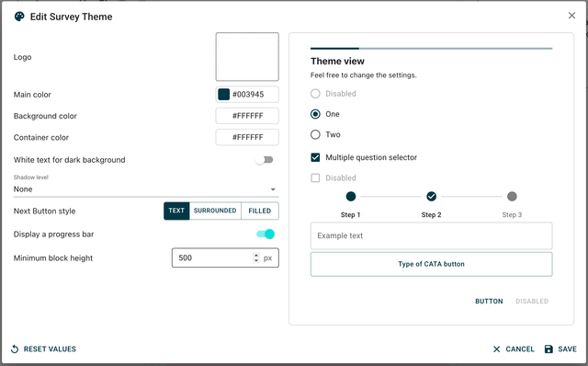The height and width of the screenshot is (366, 588).
Task: Click the DISABLED text button
Action: click(x=532, y=301)
